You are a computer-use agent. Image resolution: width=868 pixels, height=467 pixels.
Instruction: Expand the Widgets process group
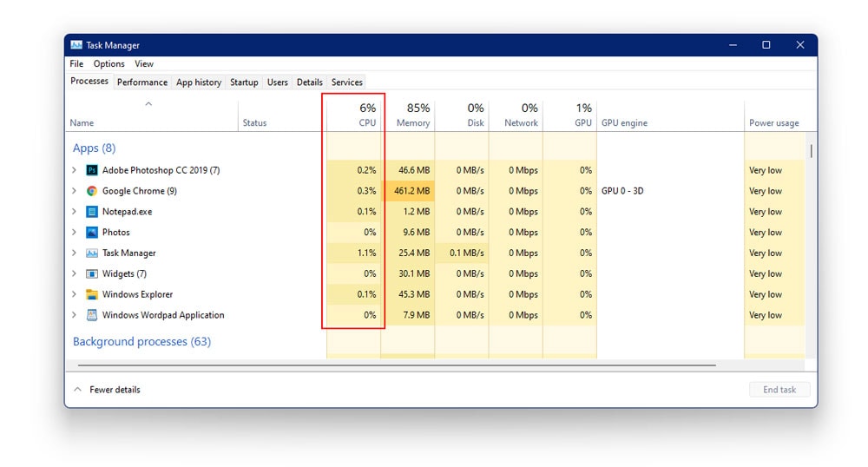74,273
